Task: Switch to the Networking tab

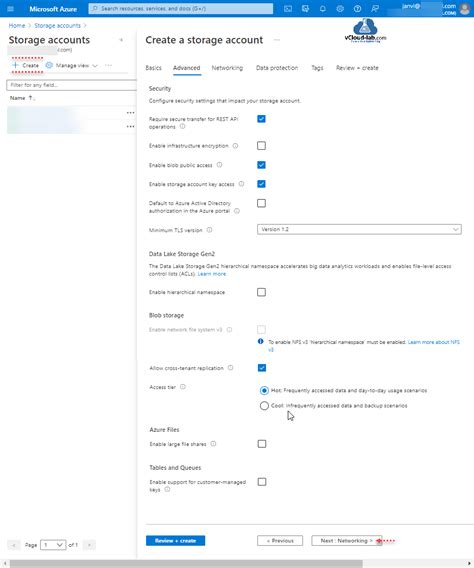Action: click(x=227, y=68)
